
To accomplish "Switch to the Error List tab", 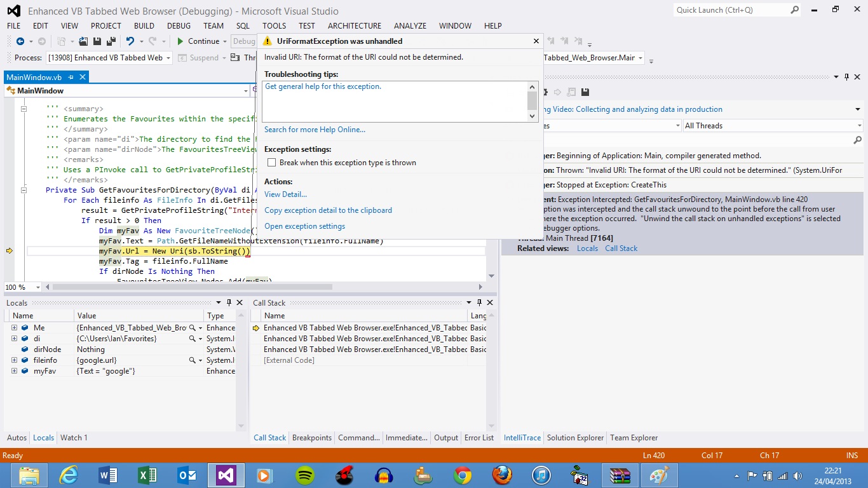I will (x=479, y=438).
